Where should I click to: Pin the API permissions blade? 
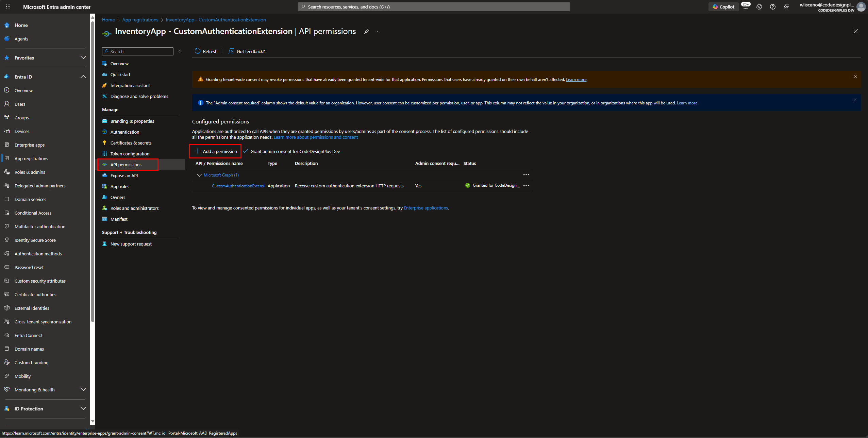pos(366,31)
